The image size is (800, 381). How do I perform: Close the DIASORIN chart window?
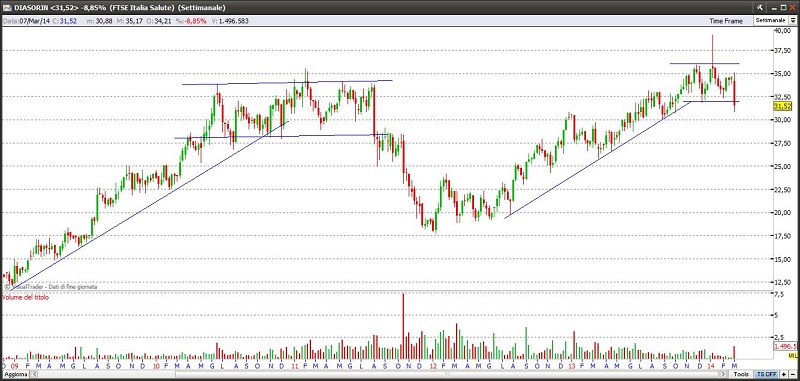pyautogui.click(x=792, y=8)
